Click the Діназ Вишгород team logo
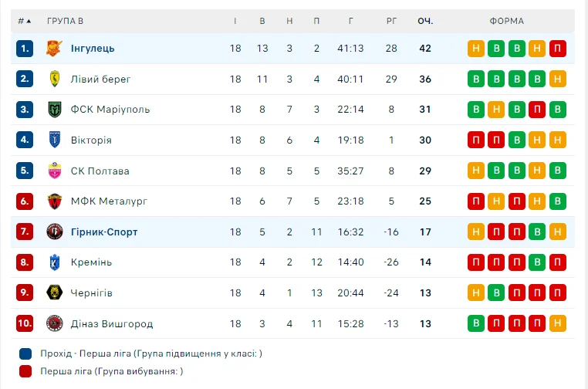The image size is (588, 389). (55, 323)
